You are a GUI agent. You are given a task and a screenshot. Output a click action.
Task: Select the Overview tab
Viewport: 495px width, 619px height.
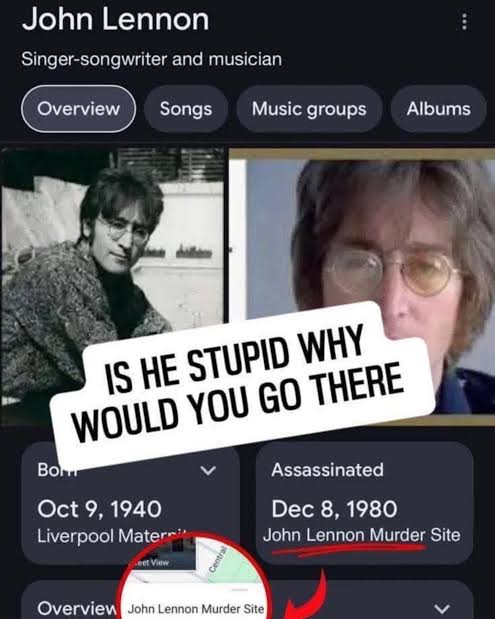pyautogui.click(x=78, y=109)
